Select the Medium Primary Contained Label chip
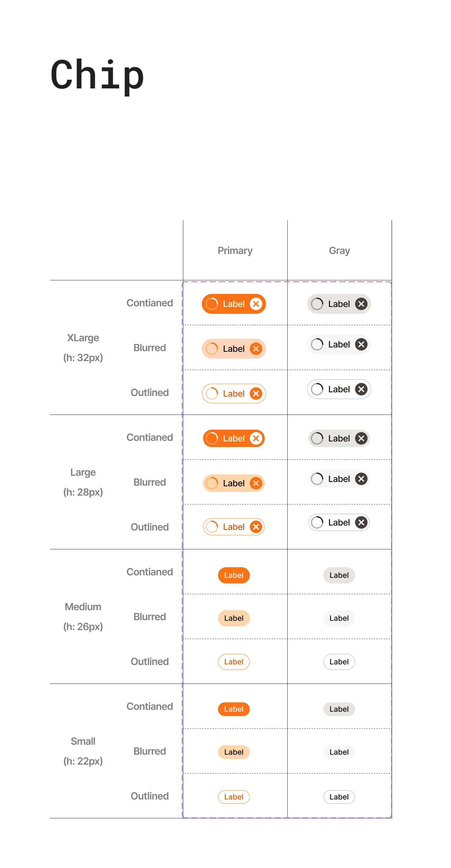 pyautogui.click(x=234, y=575)
